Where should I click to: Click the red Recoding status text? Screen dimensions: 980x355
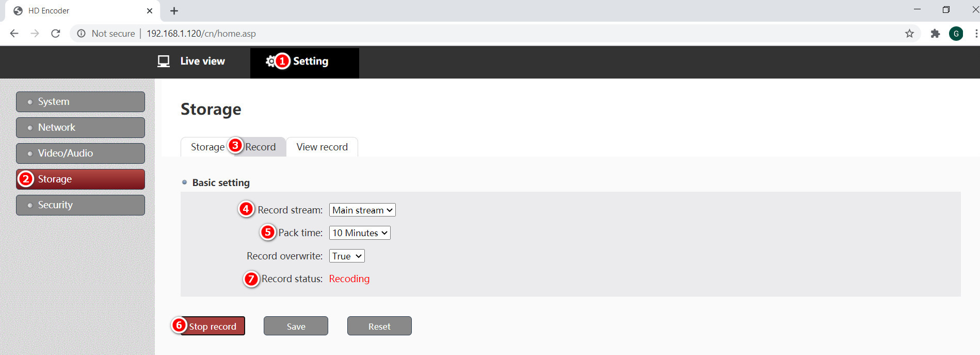tap(349, 279)
